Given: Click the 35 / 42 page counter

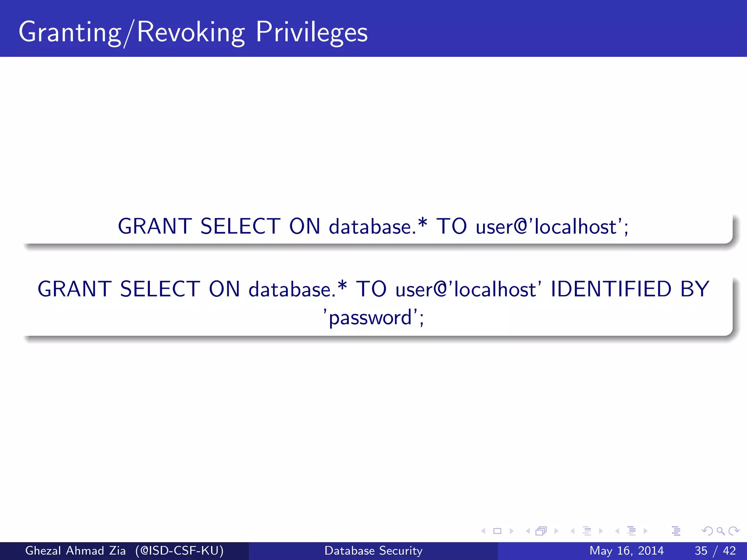Looking at the screenshot, I should 715,551.
